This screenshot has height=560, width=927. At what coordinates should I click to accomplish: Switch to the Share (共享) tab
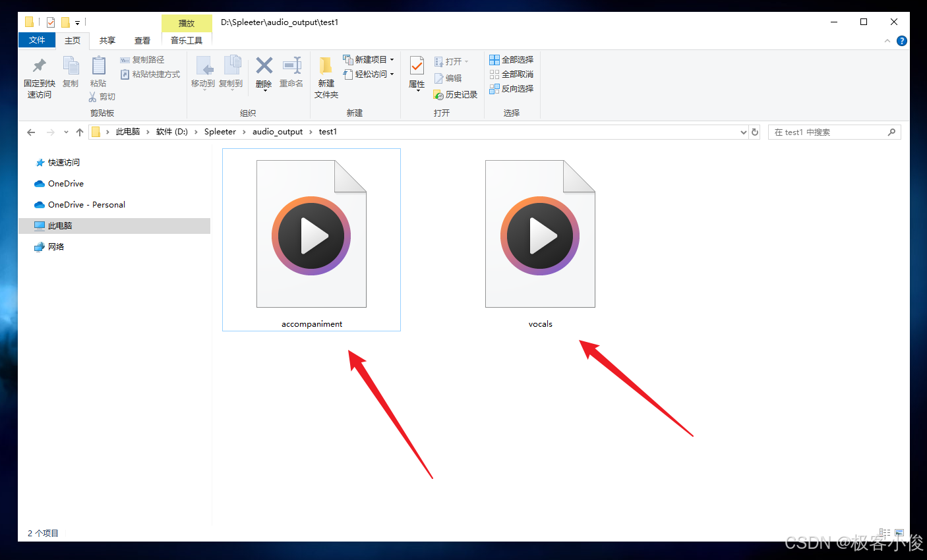[x=107, y=41]
